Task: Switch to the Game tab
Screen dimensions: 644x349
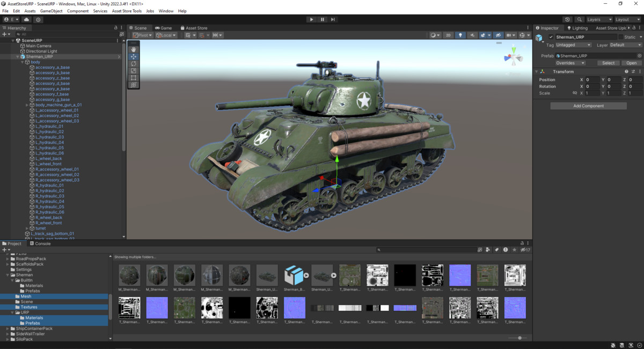Action: [163, 28]
